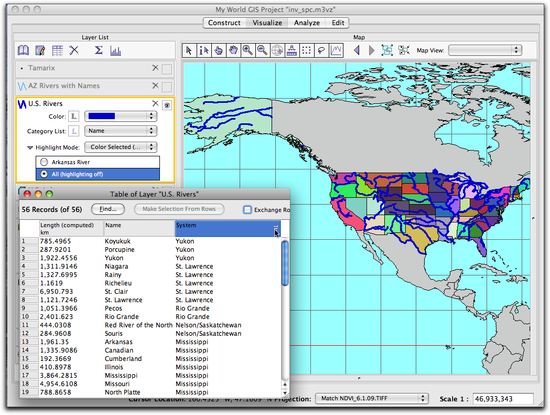Choose the zoom in magnifier tool
The height and width of the screenshot is (415, 550).
[x=248, y=51]
